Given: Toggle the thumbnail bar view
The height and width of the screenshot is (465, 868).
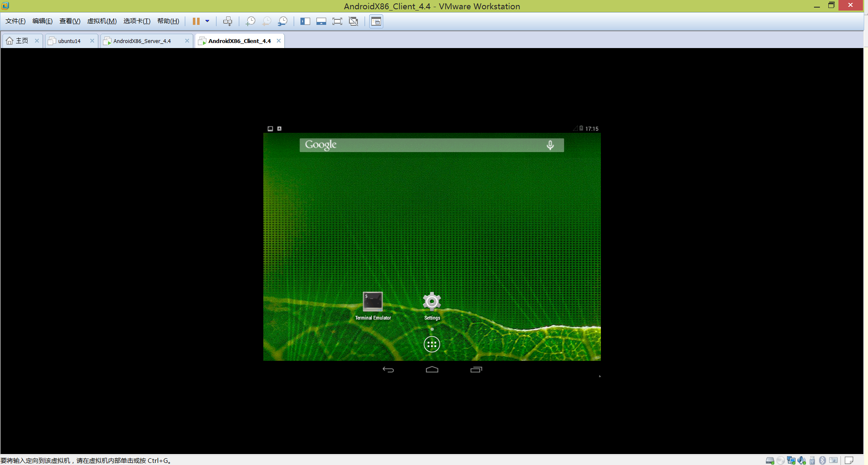Looking at the screenshot, I should [x=321, y=21].
